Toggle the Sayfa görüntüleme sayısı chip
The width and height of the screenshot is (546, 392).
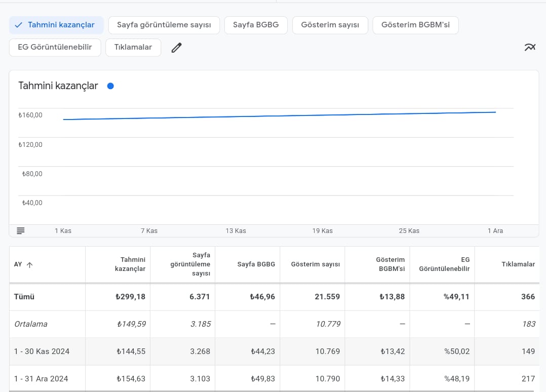pyautogui.click(x=164, y=25)
